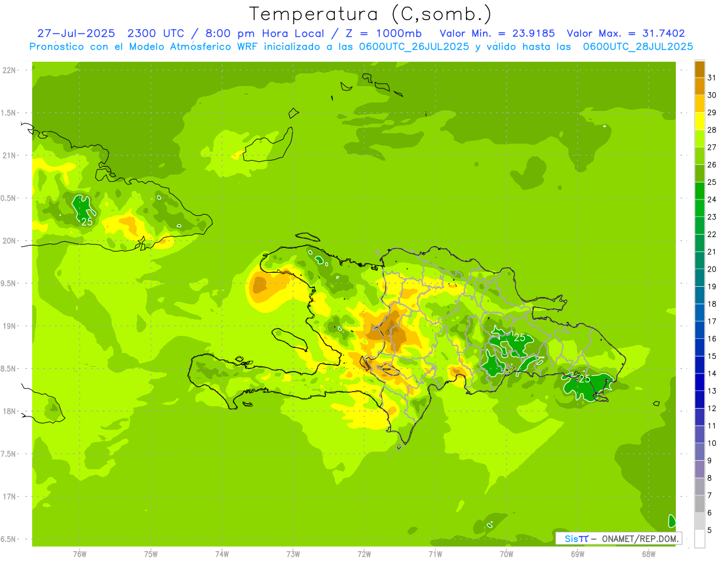Click the legend value "15"
This screenshot has height=562, width=728.
point(712,356)
